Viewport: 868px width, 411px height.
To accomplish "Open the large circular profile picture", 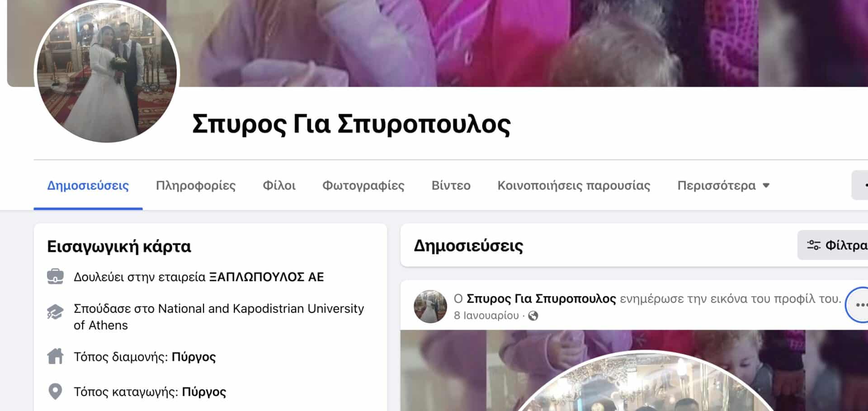I will click(107, 72).
